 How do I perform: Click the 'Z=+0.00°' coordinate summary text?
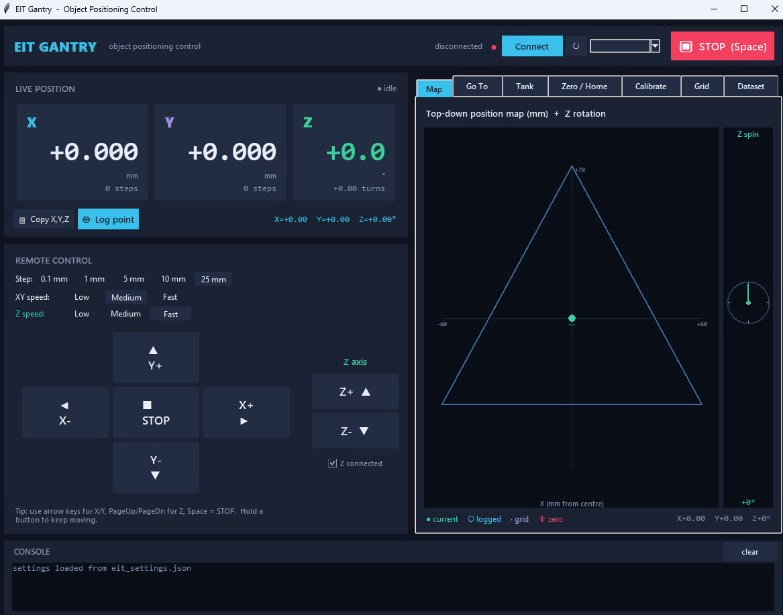[x=378, y=219]
